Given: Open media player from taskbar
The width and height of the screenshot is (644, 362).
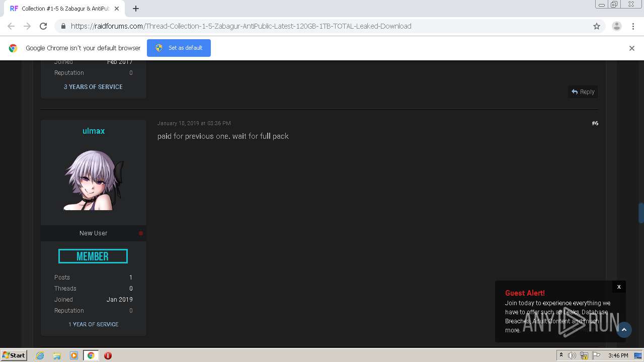Looking at the screenshot, I should (74, 355).
